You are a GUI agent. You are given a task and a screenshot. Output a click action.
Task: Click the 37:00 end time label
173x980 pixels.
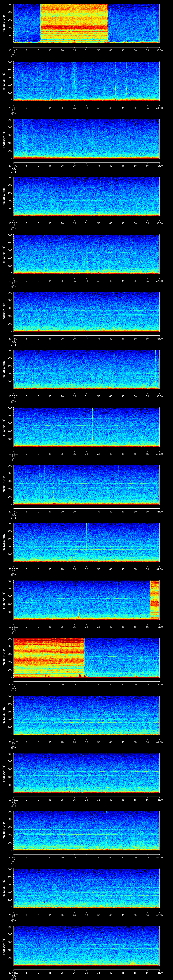[x=159, y=454]
